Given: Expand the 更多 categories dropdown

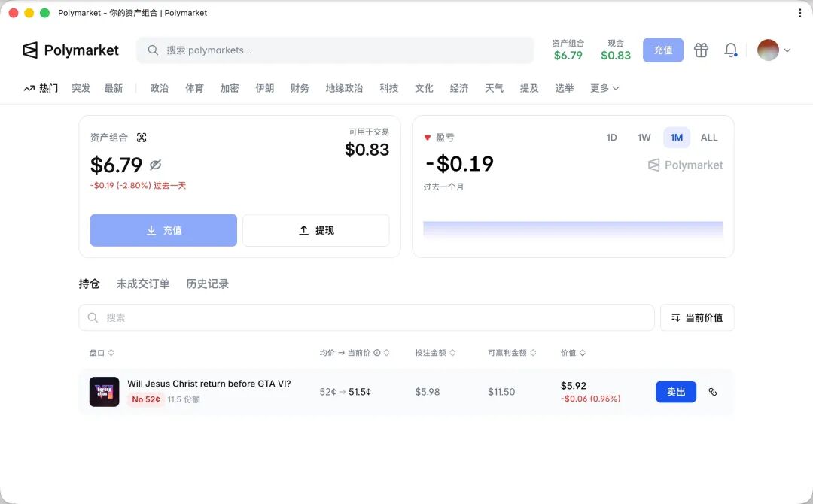Looking at the screenshot, I should [604, 88].
